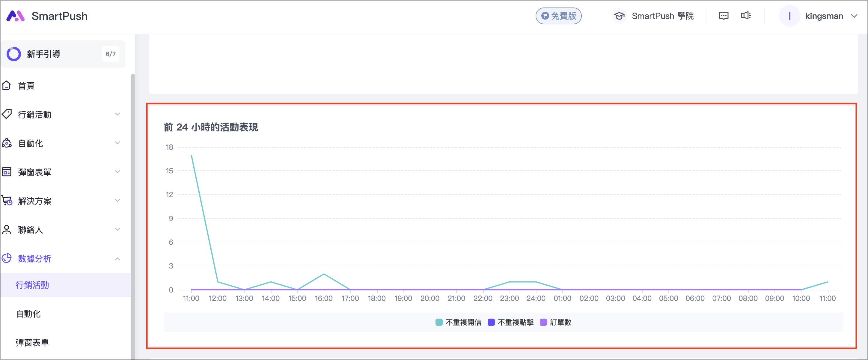Click the SmartPush 學院 graduation cap icon
The image size is (868, 360).
(619, 16)
